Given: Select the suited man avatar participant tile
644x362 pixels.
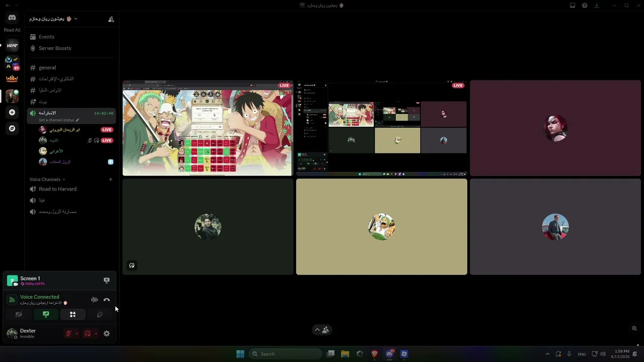Looking at the screenshot, I should coord(555,227).
